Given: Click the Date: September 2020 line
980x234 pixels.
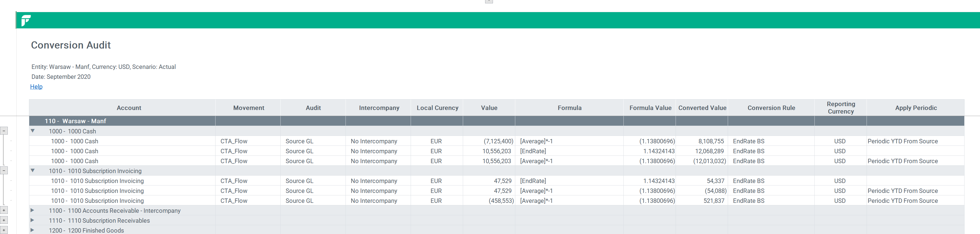Looking at the screenshot, I should point(61,77).
